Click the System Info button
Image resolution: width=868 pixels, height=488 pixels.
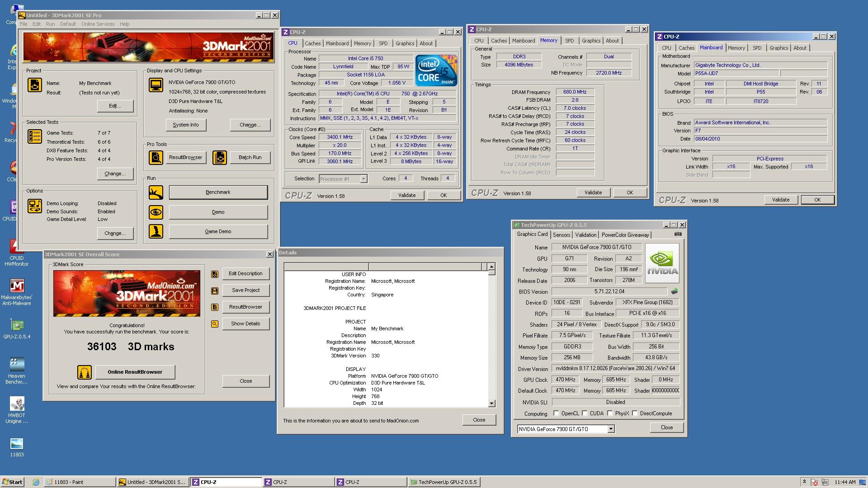(x=185, y=125)
